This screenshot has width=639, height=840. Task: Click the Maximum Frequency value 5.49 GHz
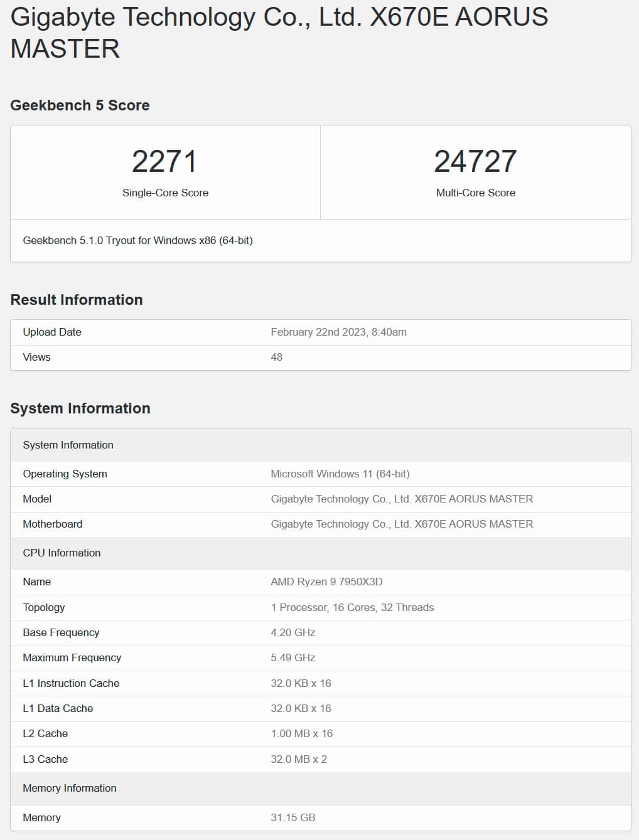(x=293, y=657)
